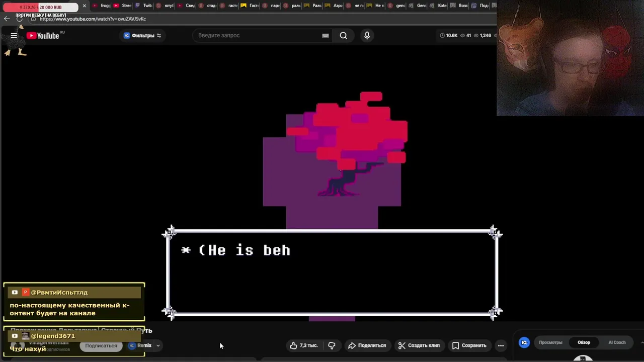
Task: Switch to the 'Aspi' browser tab
Action: pyautogui.click(x=334, y=6)
